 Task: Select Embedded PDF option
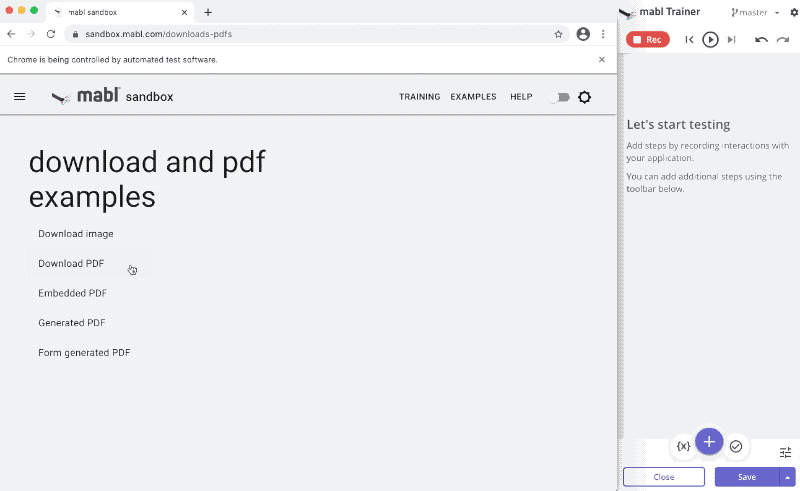tap(72, 293)
